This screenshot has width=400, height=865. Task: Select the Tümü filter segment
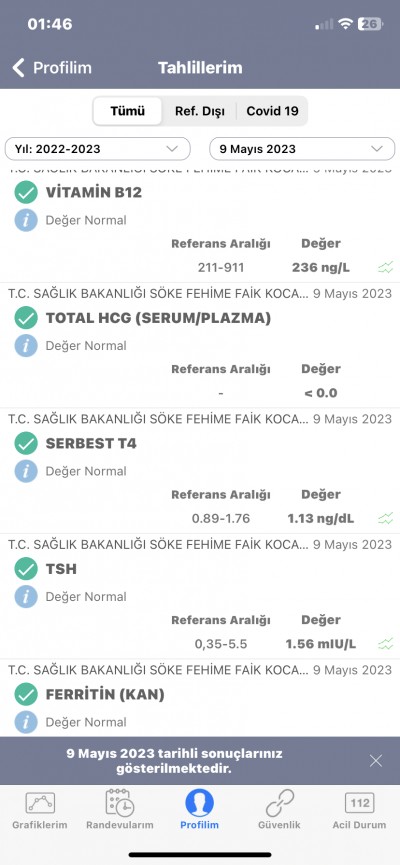click(x=127, y=111)
